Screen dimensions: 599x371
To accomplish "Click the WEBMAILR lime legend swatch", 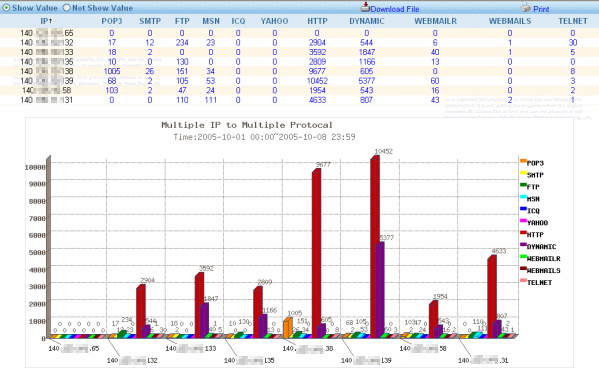I will (523, 257).
